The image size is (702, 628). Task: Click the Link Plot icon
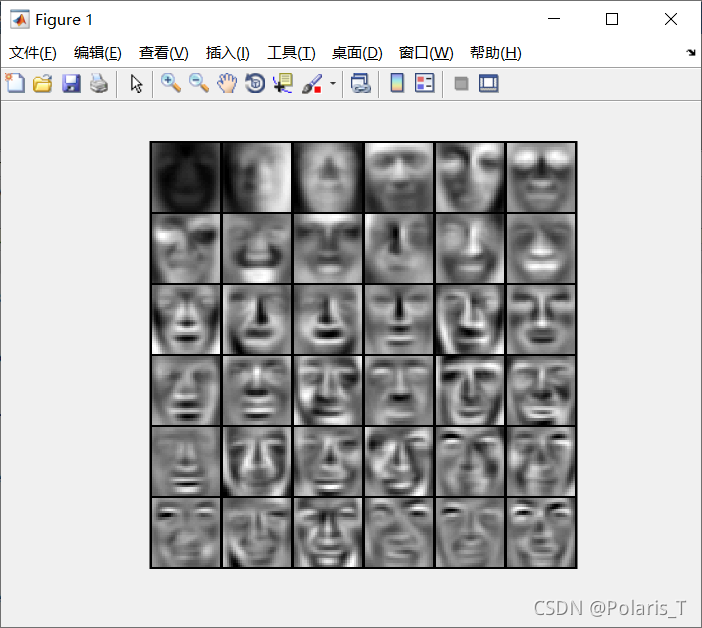(x=361, y=84)
